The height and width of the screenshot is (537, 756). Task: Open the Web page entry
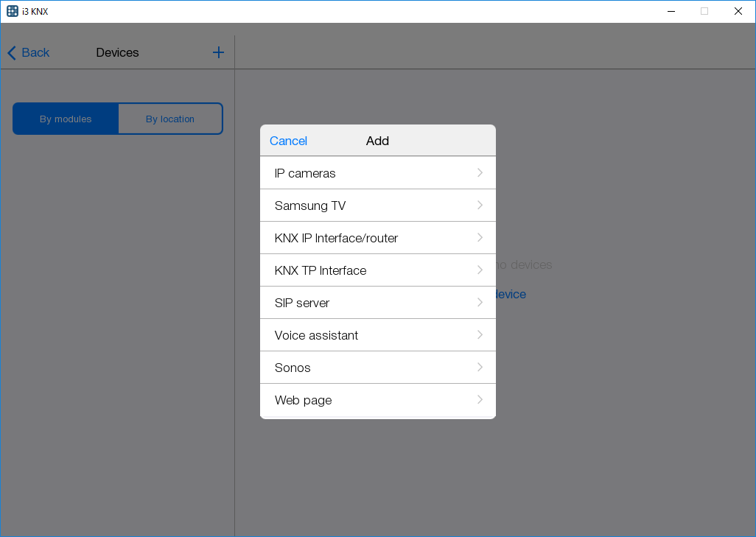click(x=303, y=400)
